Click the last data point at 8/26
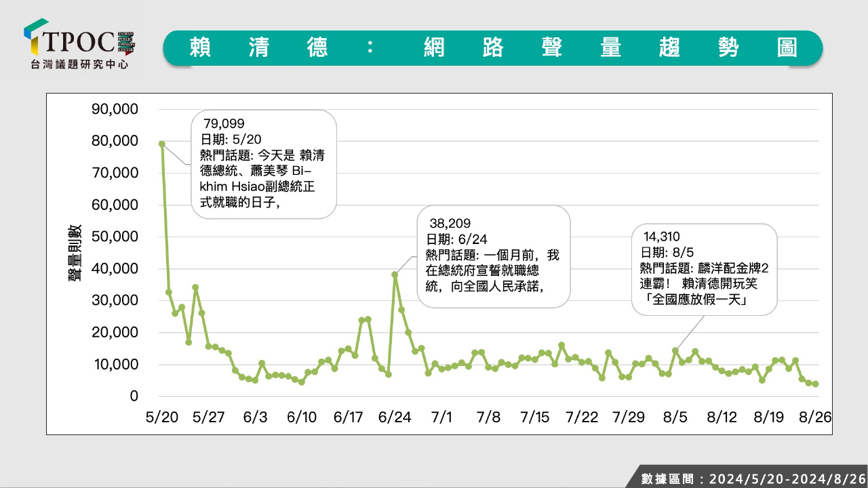This screenshot has width=868, height=488. (815, 384)
